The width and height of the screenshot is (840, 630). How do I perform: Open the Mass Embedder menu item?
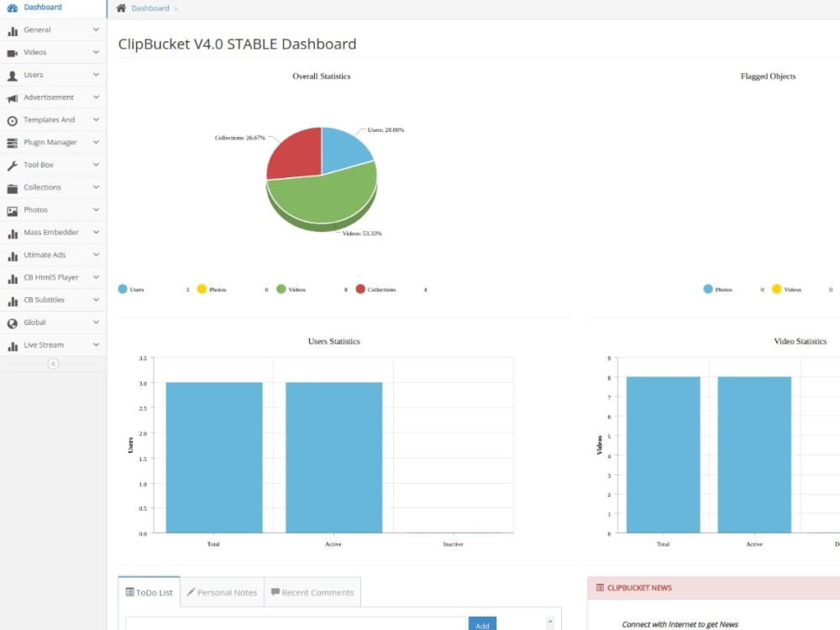tap(53, 233)
